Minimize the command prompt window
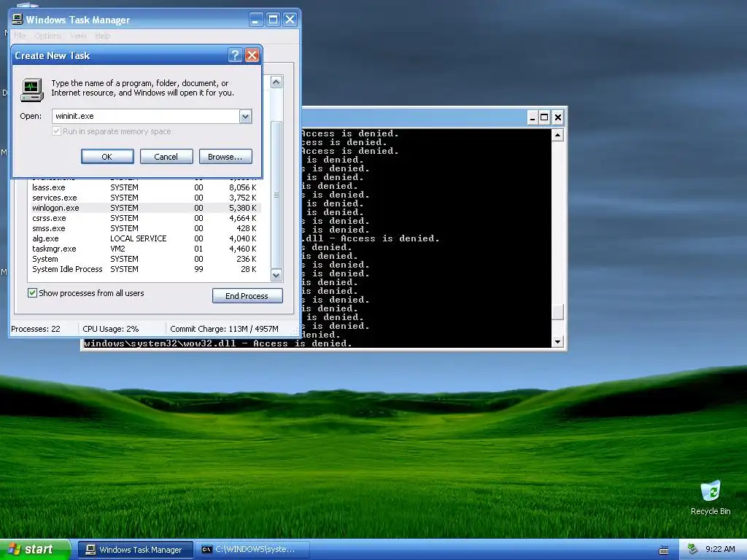The width and height of the screenshot is (747, 560). tap(533, 117)
